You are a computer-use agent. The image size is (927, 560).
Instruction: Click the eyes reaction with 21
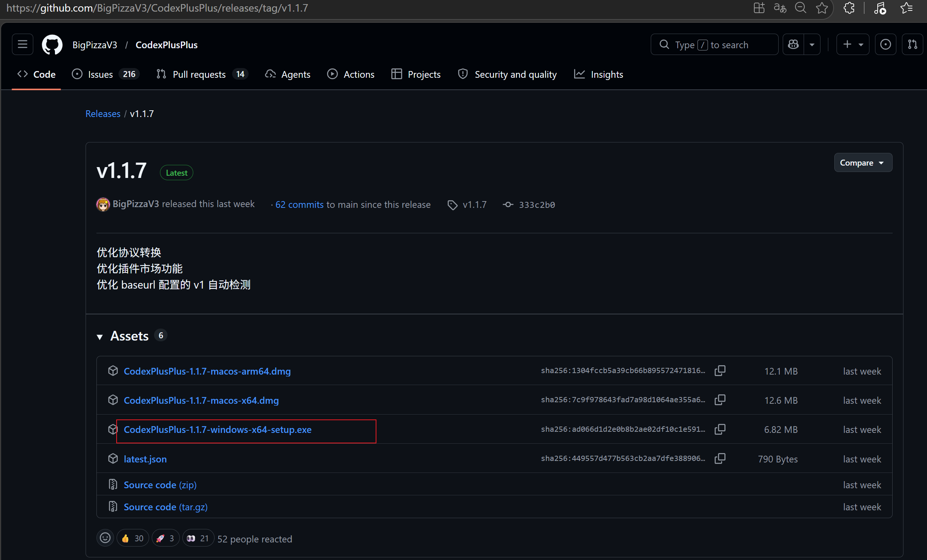tap(198, 538)
